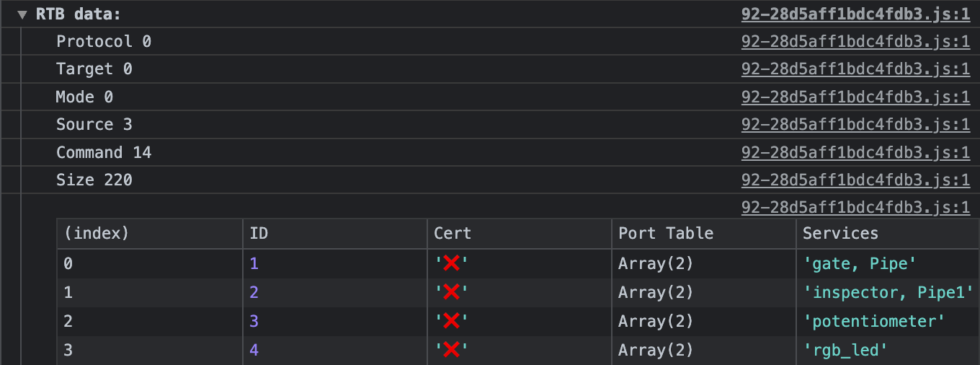Collapse the RTB data group
The image size is (980, 365).
[22, 14]
